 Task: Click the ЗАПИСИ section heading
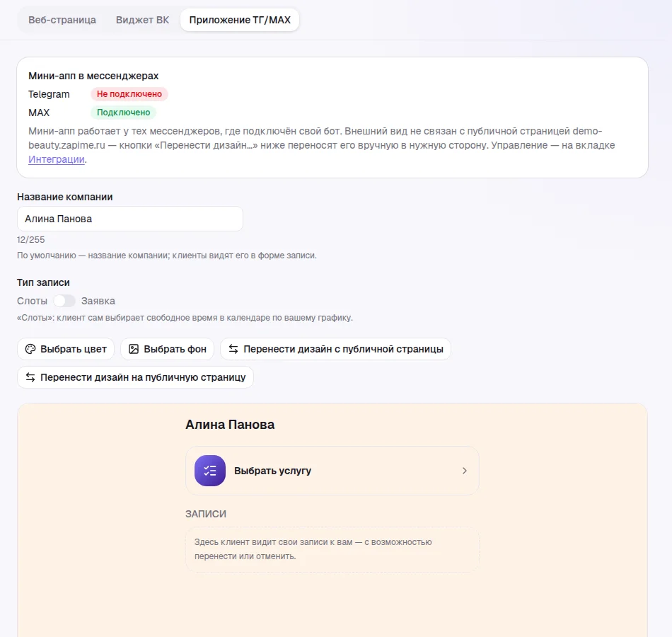click(x=206, y=514)
